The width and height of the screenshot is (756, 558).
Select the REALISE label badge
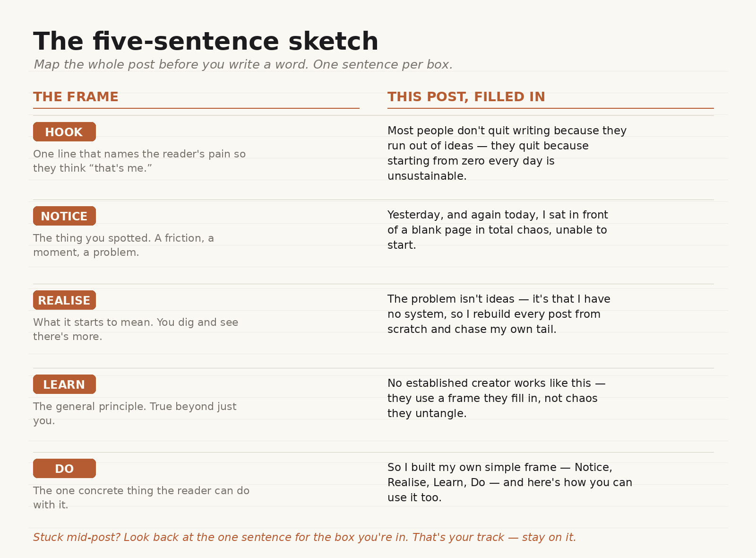64,300
